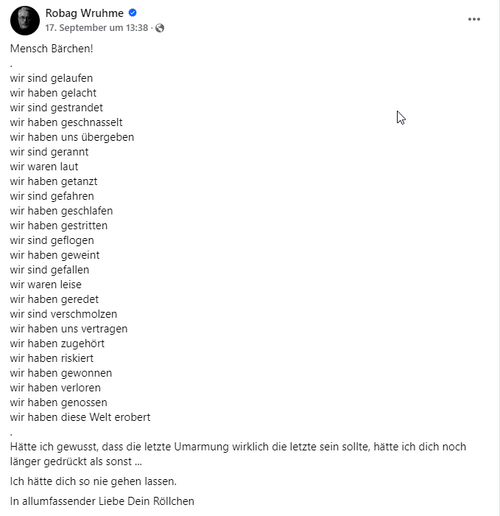Click the line 'wir haben gewonnen'

(61, 373)
